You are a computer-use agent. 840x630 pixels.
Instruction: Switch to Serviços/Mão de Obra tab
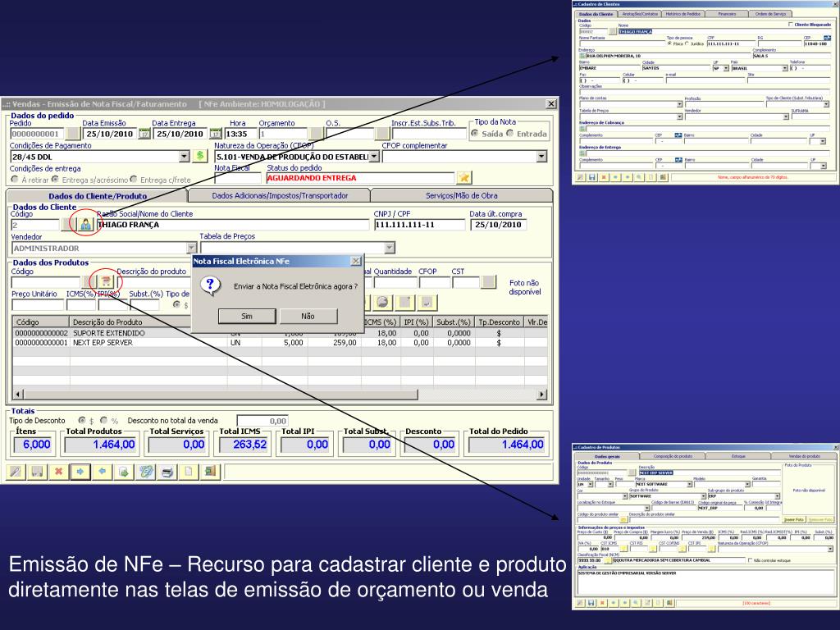461,196
